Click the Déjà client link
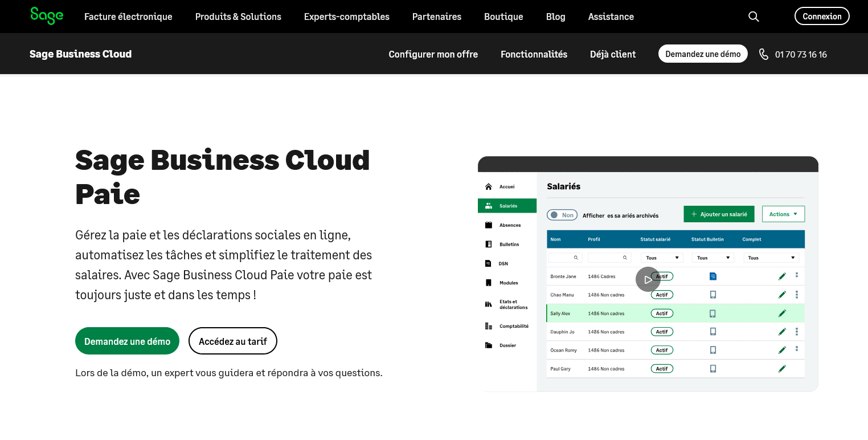Image resolution: width=868 pixels, height=440 pixels. click(613, 54)
